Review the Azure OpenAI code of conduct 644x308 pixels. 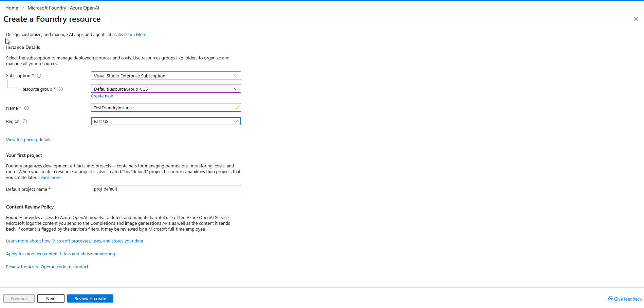pos(47,267)
